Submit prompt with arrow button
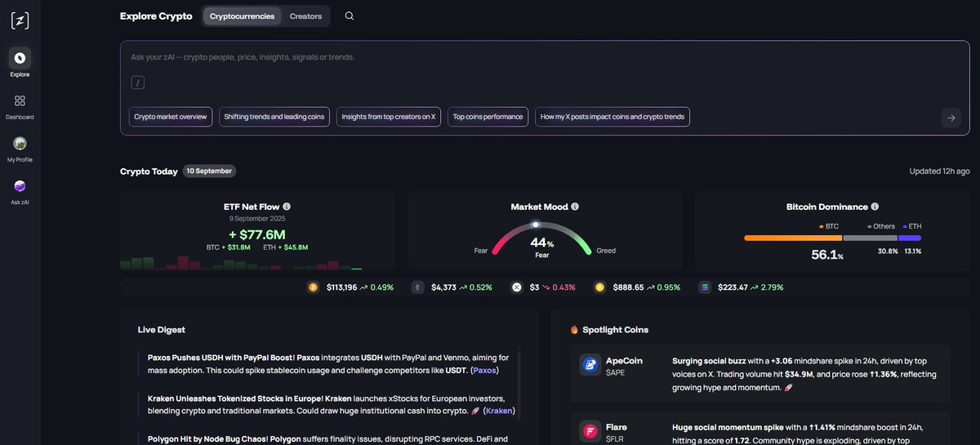This screenshot has height=445, width=980. 951,118
